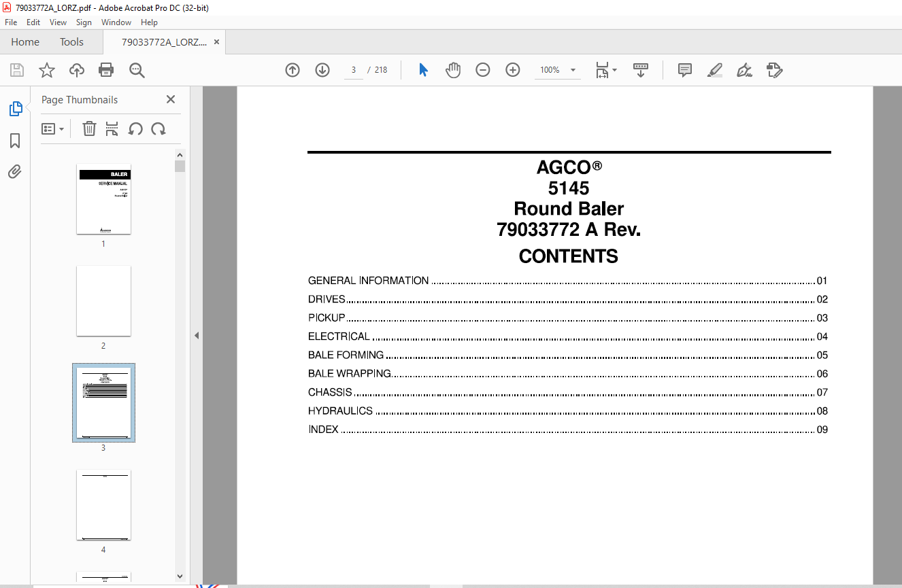Image resolution: width=902 pixels, height=588 pixels.
Task: Click the stamp/request signature icon
Action: 775,70
